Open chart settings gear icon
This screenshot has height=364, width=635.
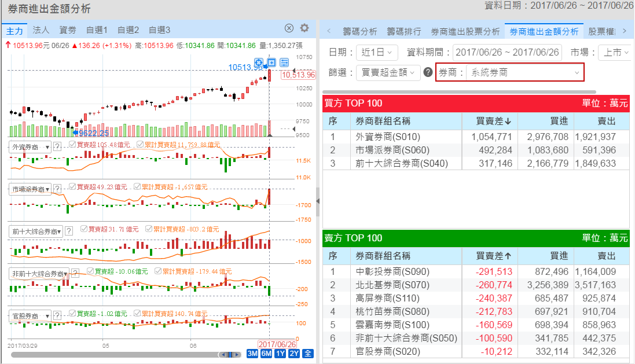(x=304, y=28)
